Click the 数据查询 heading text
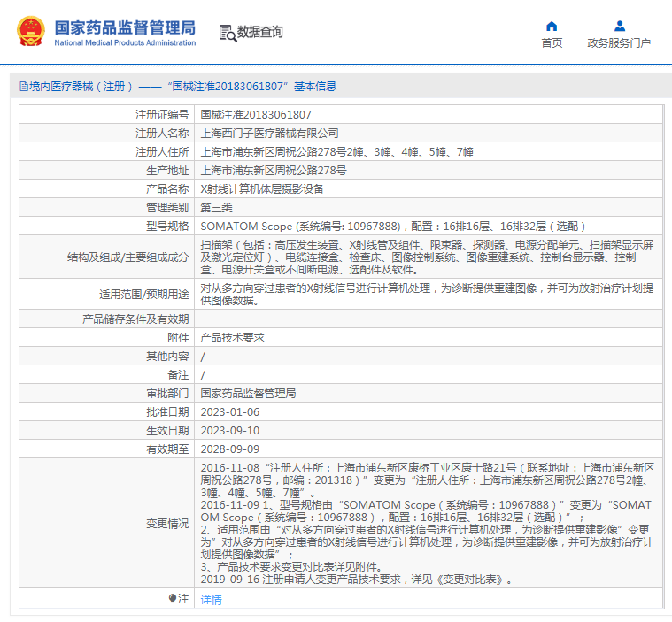This screenshot has width=672, height=622. (260, 32)
